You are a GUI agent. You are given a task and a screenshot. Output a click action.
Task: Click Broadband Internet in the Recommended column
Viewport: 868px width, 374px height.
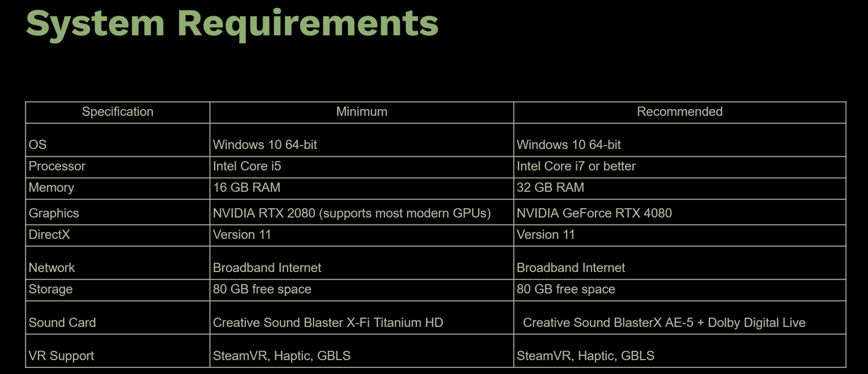tap(571, 267)
